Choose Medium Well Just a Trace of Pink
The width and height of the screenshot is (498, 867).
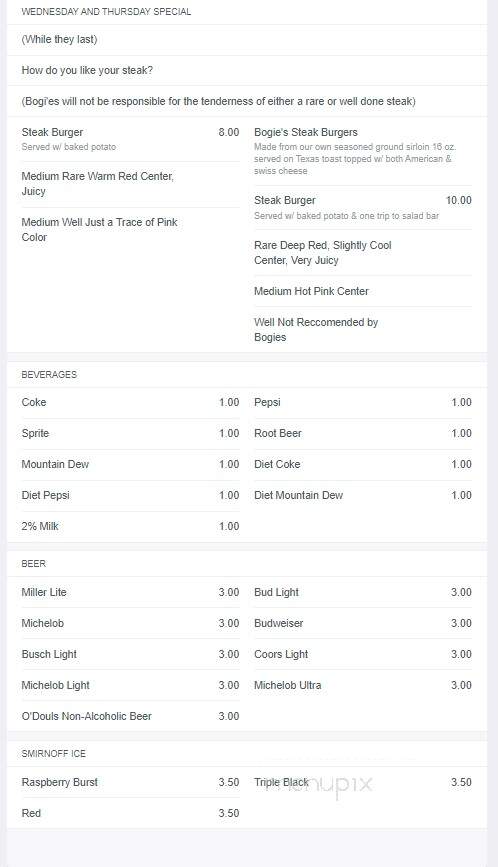[x=99, y=229]
